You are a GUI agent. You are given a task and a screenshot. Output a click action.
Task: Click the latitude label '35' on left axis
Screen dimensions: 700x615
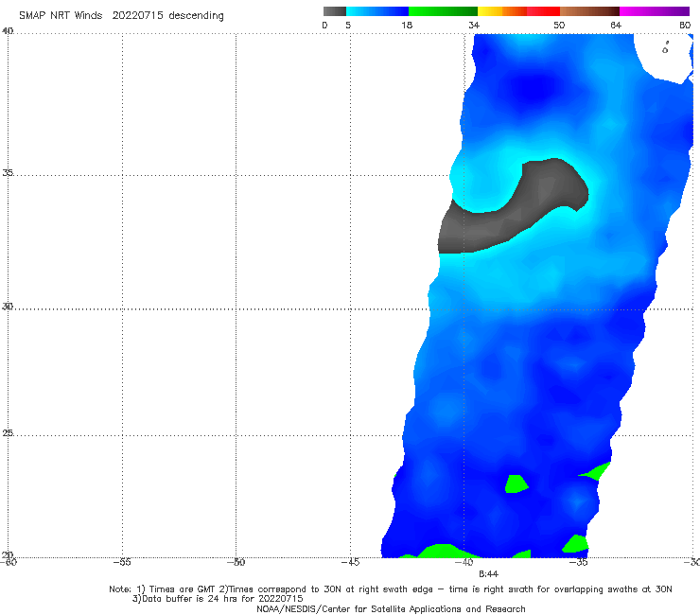8,172
